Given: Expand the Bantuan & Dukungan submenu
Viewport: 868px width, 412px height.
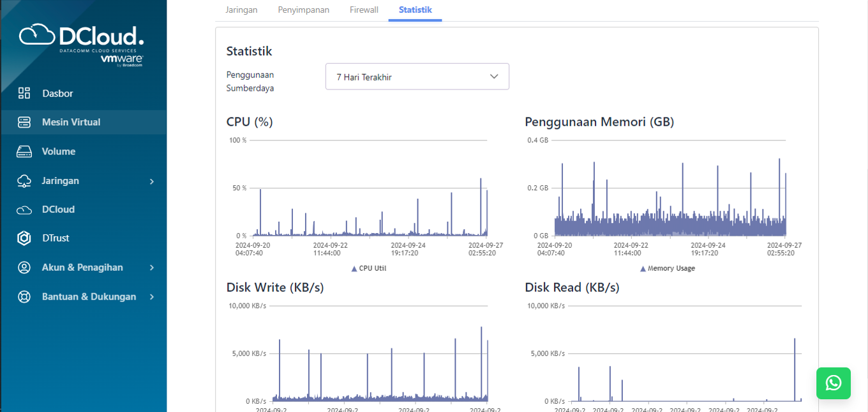Looking at the screenshot, I should [153, 296].
